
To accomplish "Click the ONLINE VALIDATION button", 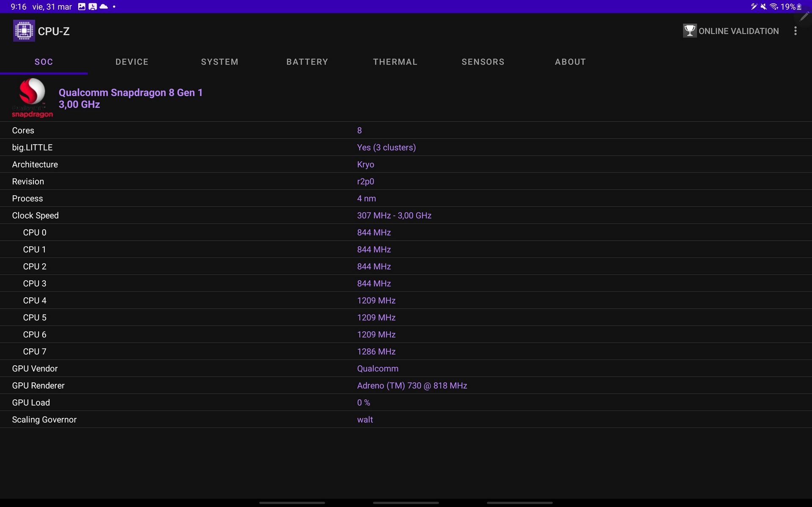I will point(731,31).
